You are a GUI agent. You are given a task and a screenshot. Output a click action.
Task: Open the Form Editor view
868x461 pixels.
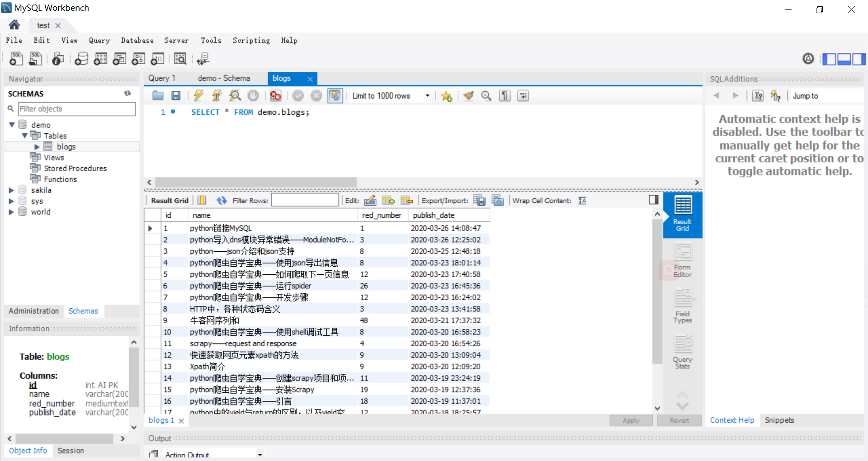click(x=683, y=260)
